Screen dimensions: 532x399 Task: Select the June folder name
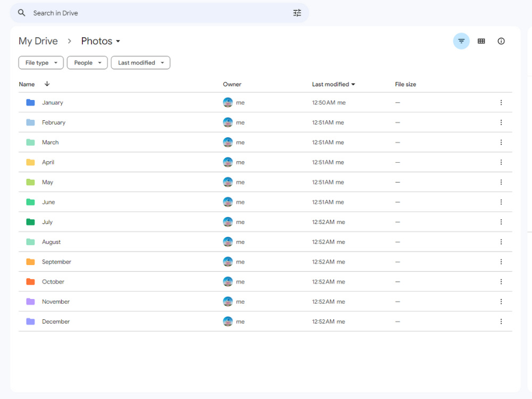tap(48, 202)
